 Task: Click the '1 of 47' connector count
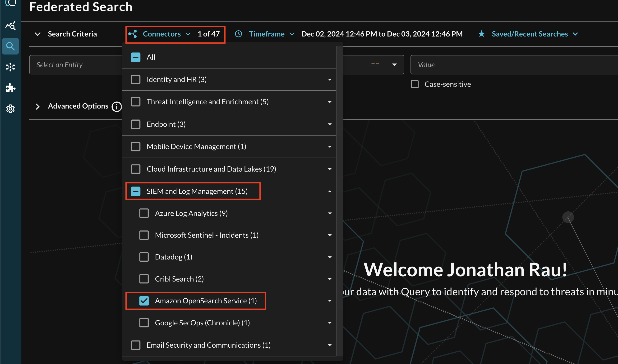[x=209, y=34]
